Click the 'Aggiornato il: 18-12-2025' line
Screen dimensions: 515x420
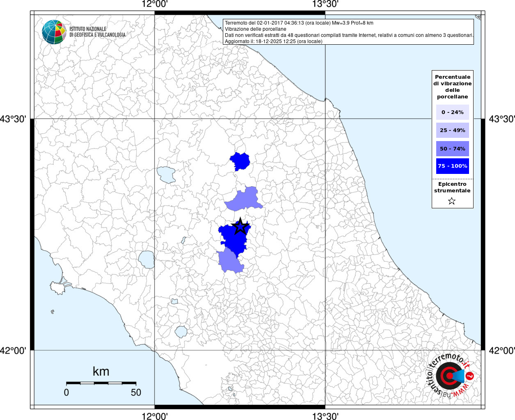[x=274, y=41]
